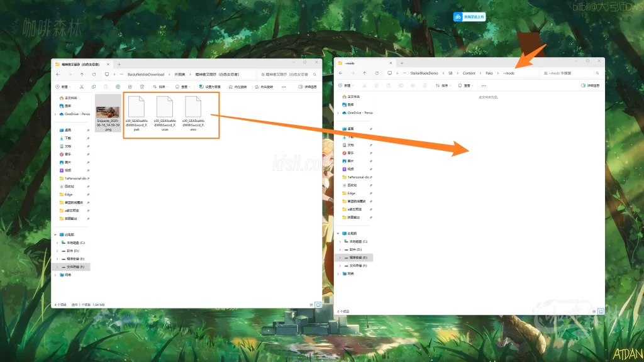Click the Cut scissors icon in left window
Viewport: 644px width, 362px height.
[82, 87]
